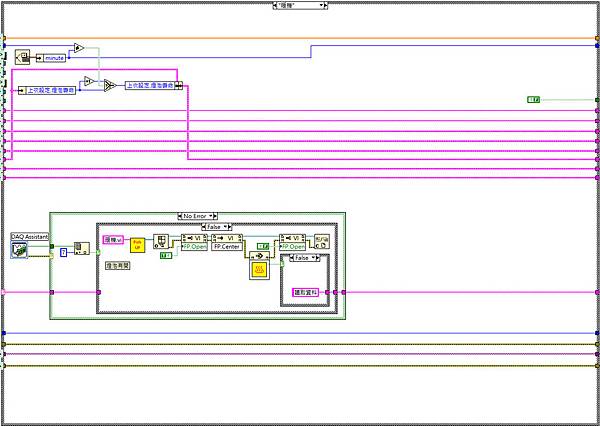The height and width of the screenshot is (426, 600).
Task: Advance to next case with outer selector's right arrow
Action: pos(325,5)
